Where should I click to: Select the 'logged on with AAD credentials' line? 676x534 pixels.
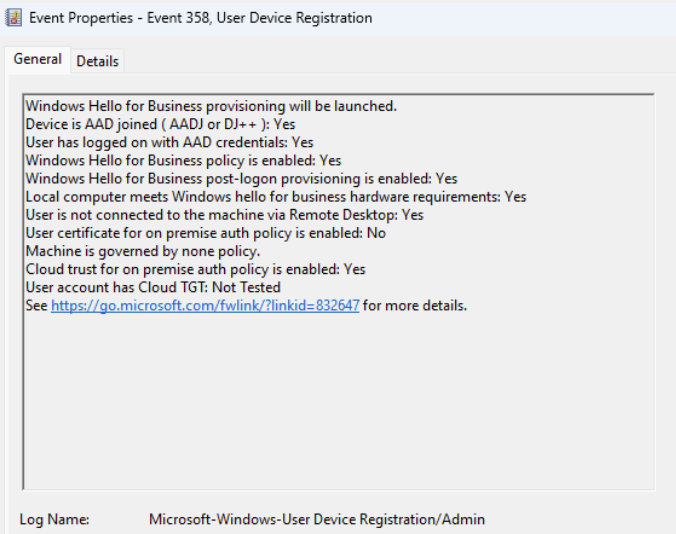169,142
